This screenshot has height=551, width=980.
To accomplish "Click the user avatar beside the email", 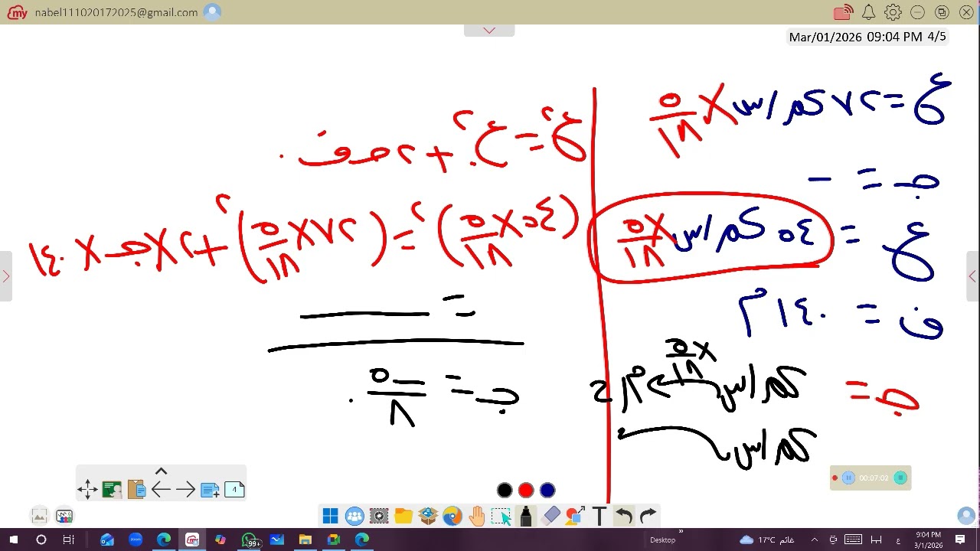I will pos(213,12).
